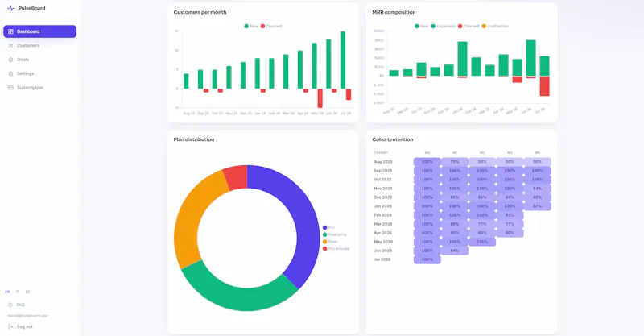
Task: Click the 75% cell in Aug 2025 row
Action: click(x=455, y=162)
